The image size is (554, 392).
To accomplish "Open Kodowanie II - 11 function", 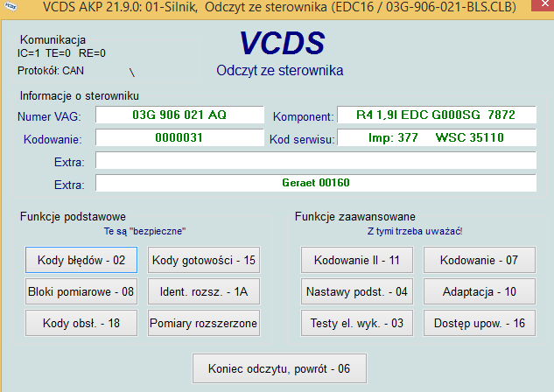I will tap(357, 260).
